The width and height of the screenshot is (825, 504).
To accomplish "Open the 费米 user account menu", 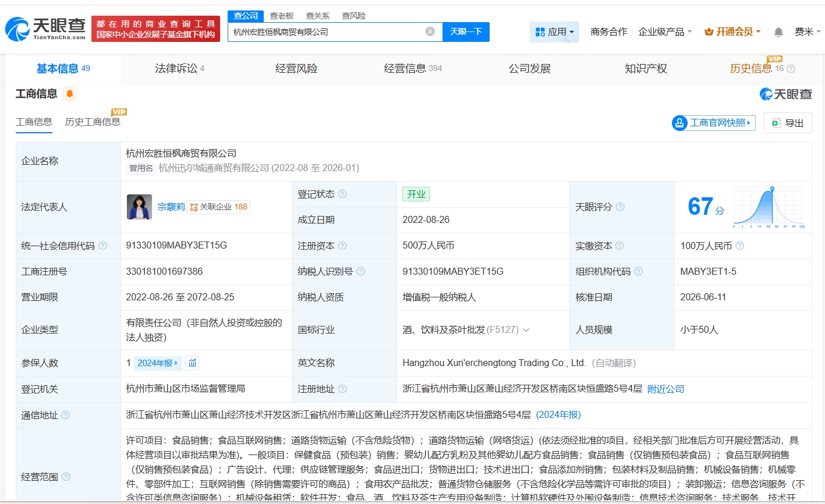I will [808, 32].
